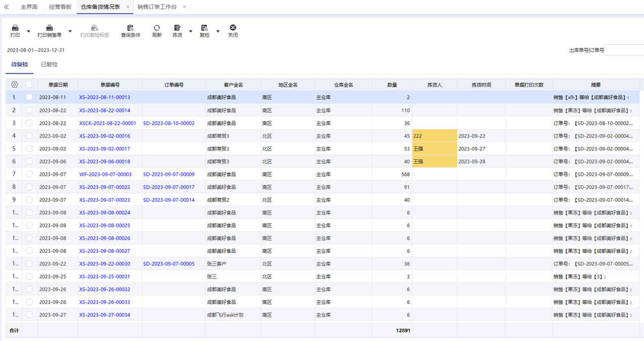Click the 刷新 refresh icon
This screenshot has width=644, height=341.
(x=157, y=28)
